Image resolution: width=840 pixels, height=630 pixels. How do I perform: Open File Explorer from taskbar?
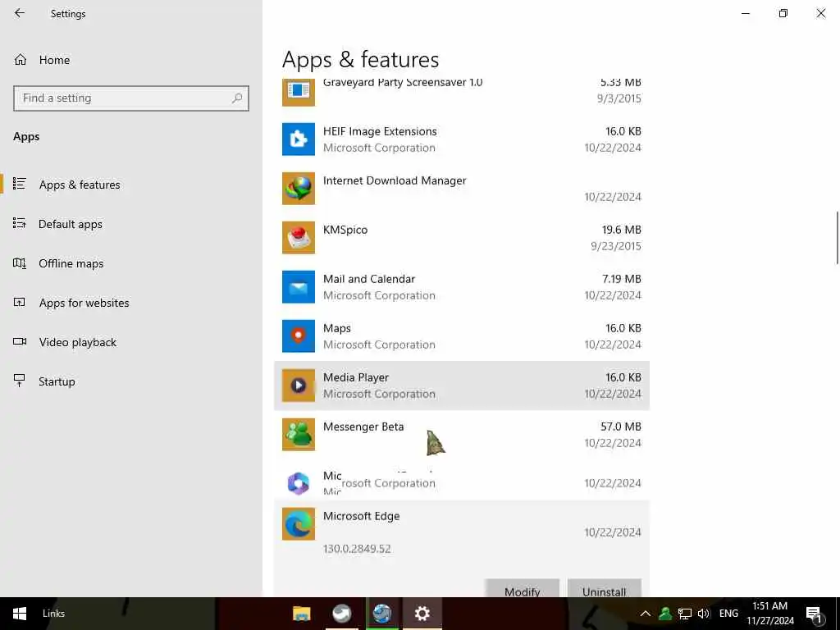point(302,614)
